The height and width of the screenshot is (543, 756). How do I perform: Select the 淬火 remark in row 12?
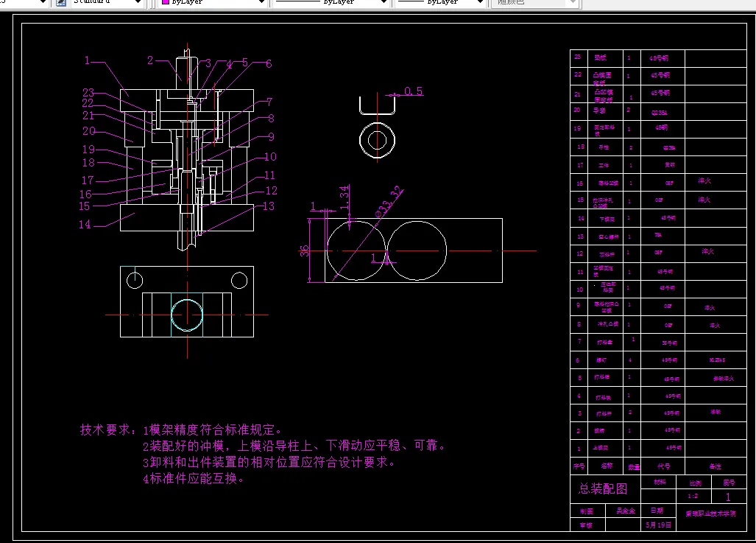pos(708,251)
